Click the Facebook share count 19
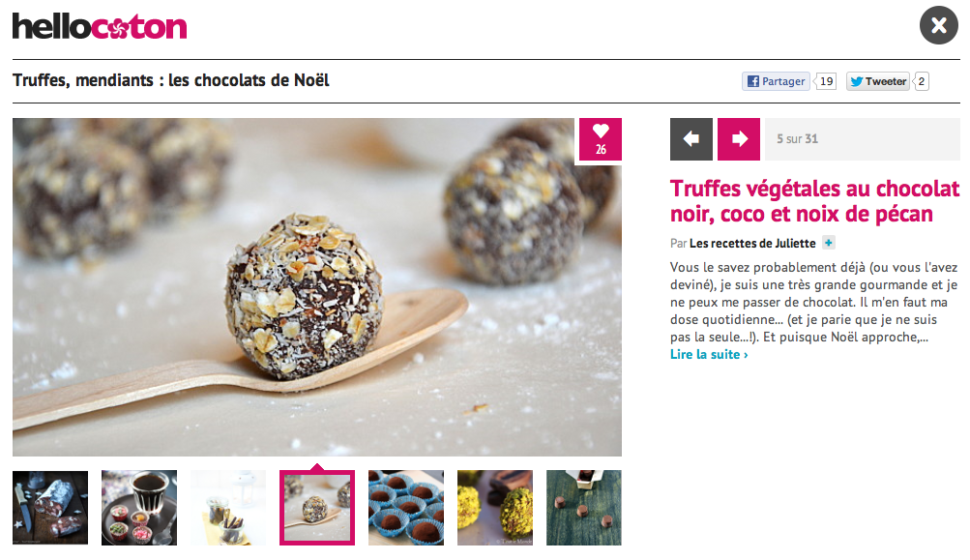The width and height of the screenshot is (970, 560). click(826, 81)
